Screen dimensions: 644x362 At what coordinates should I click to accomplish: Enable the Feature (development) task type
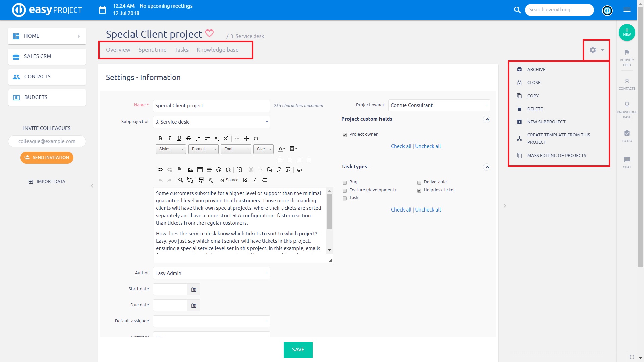344,190
